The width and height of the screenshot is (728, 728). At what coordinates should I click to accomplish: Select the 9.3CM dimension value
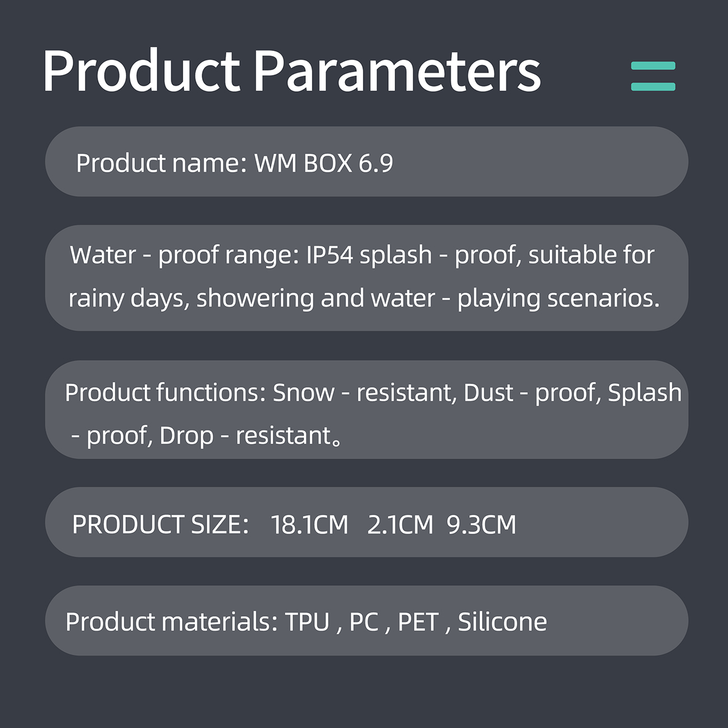[482, 525]
